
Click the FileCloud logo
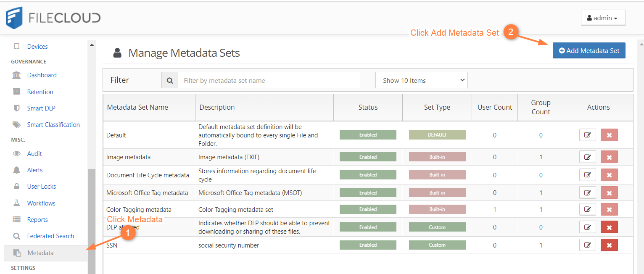pyautogui.click(x=53, y=18)
